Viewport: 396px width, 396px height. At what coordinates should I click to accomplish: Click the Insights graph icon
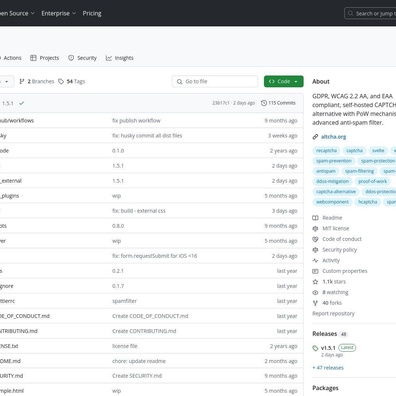109,58
